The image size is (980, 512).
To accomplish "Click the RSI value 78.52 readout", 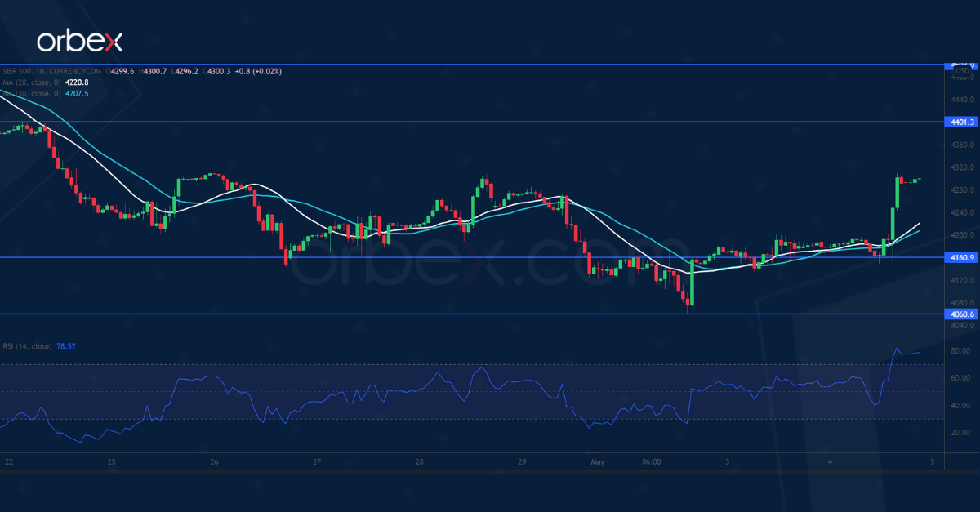I will click(x=67, y=346).
